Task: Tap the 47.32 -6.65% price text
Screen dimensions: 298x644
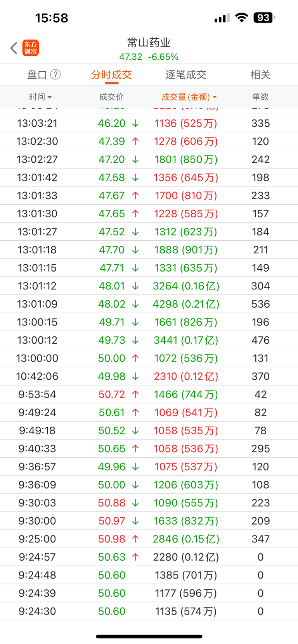Action: pos(149,57)
